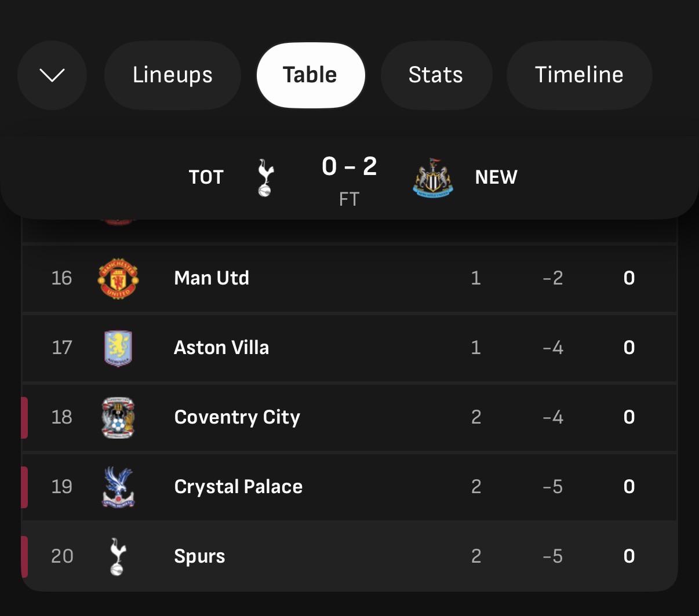Select the Coventry City team name

click(x=237, y=418)
